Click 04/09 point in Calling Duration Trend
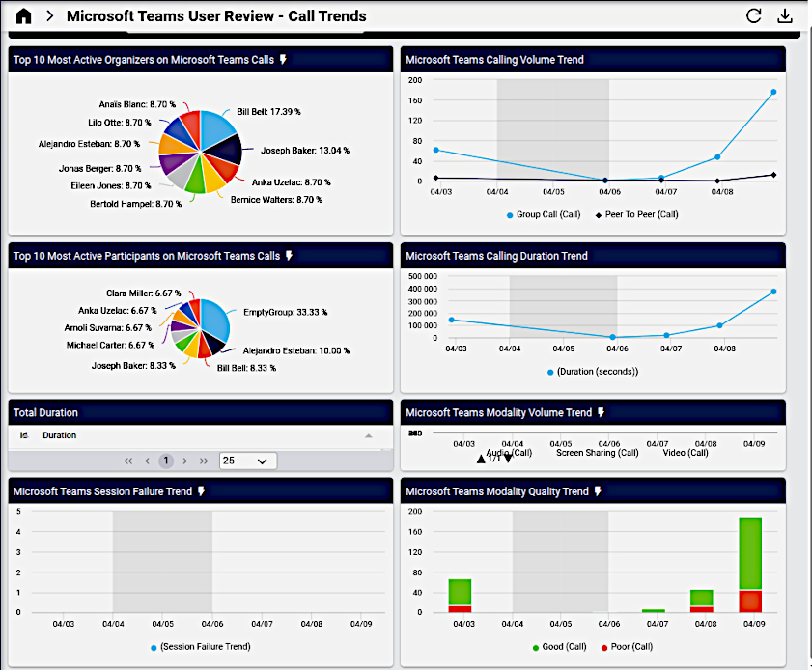This screenshot has height=670, width=812. tap(773, 292)
